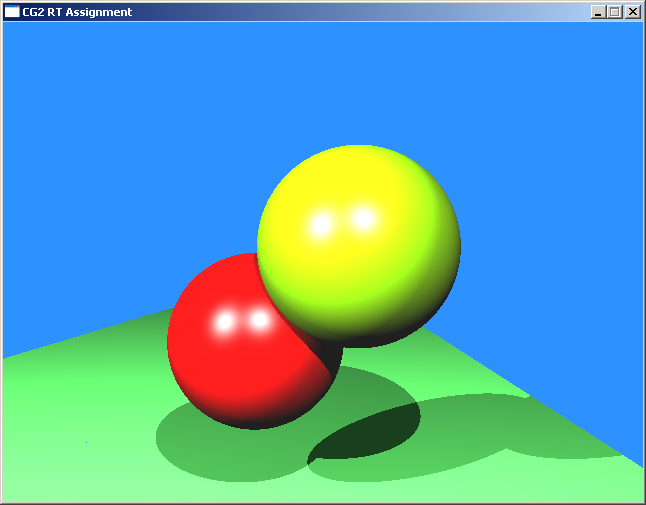Click the window icon in the title bar
This screenshot has height=505, width=646.
pyautogui.click(x=12, y=12)
